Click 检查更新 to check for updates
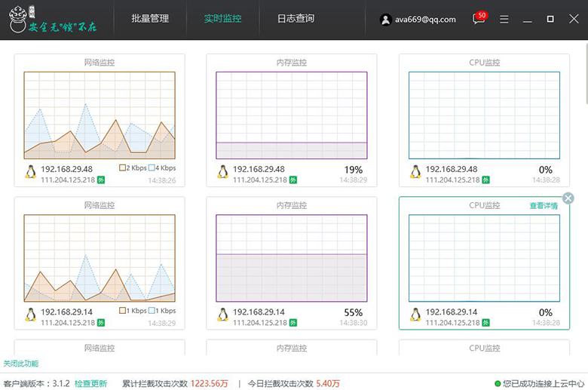This screenshot has height=390, width=588. pyautogui.click(x=90, y=384)
